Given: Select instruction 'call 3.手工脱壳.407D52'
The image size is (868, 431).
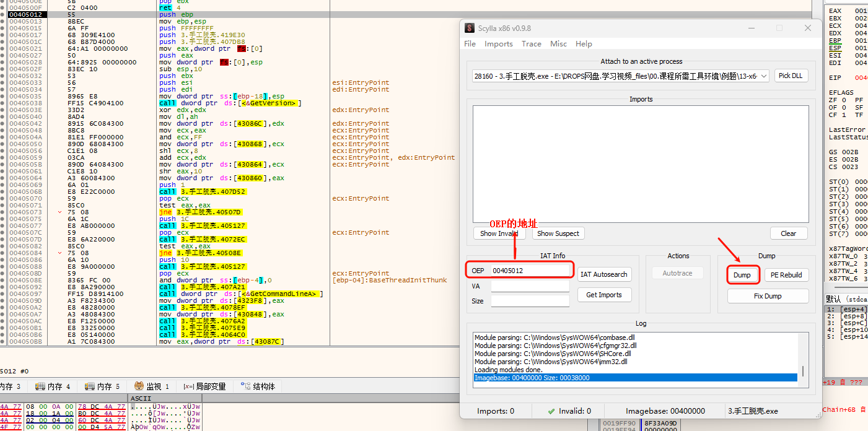Looking at the screenshot, I should (x=203, y=191).
